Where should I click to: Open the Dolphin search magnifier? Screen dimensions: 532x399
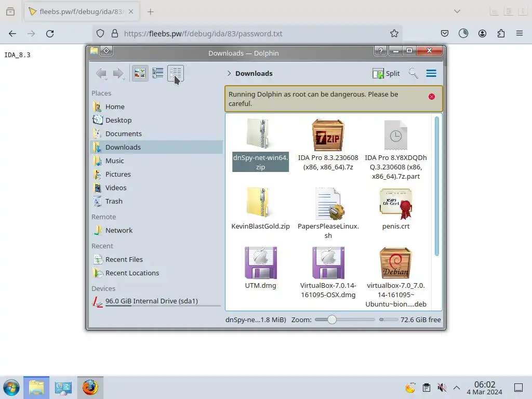413,73
